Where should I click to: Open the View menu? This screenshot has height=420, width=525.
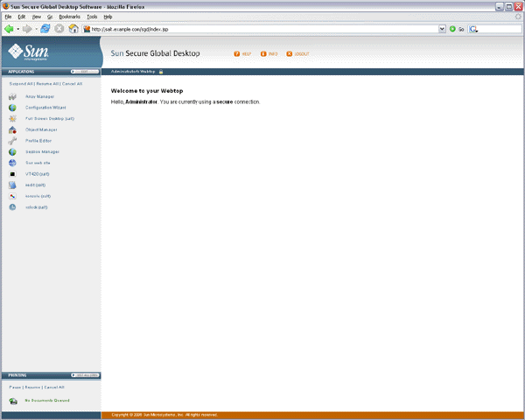[37, 17]
